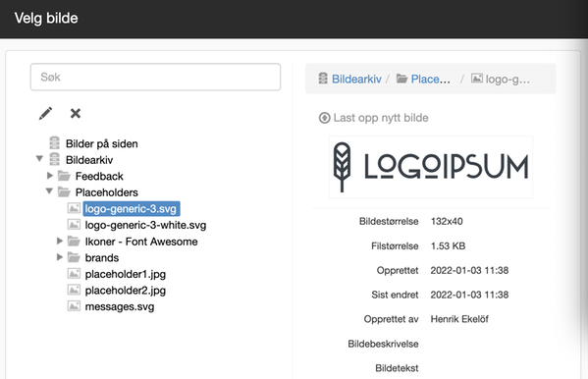Click the 'Bildestørrelse' label
588x379 pixels.
(389, 221)
